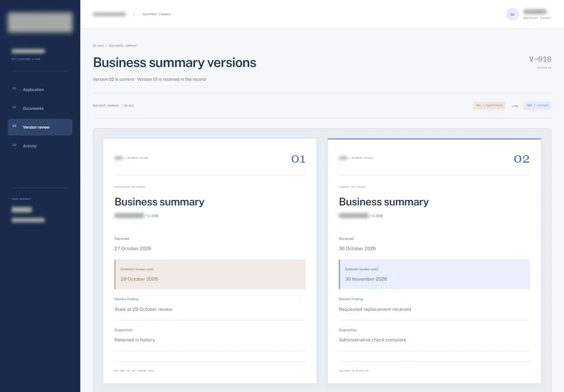Click the "27 October 2026" received date

point(133,249)
